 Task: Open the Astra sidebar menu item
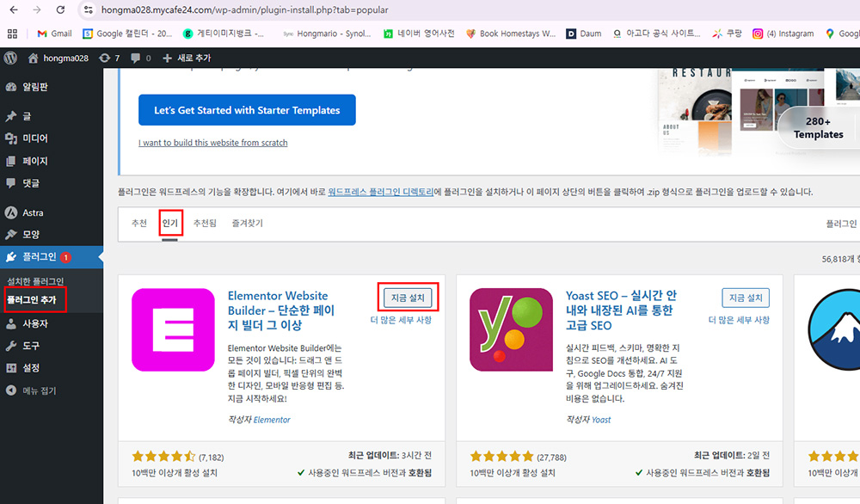(x=33, y=212)
